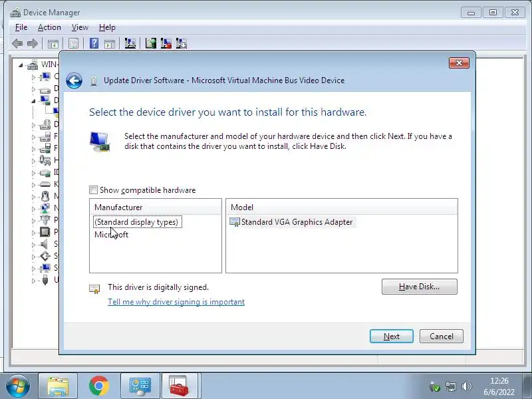Click the Scan for hardware changes toolbar icon

coord(130,43)
